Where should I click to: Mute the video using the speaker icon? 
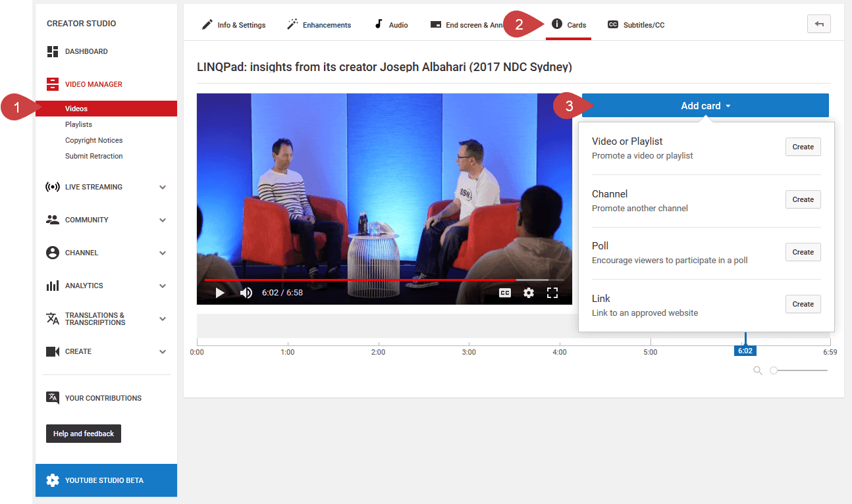tap(246, 293)
